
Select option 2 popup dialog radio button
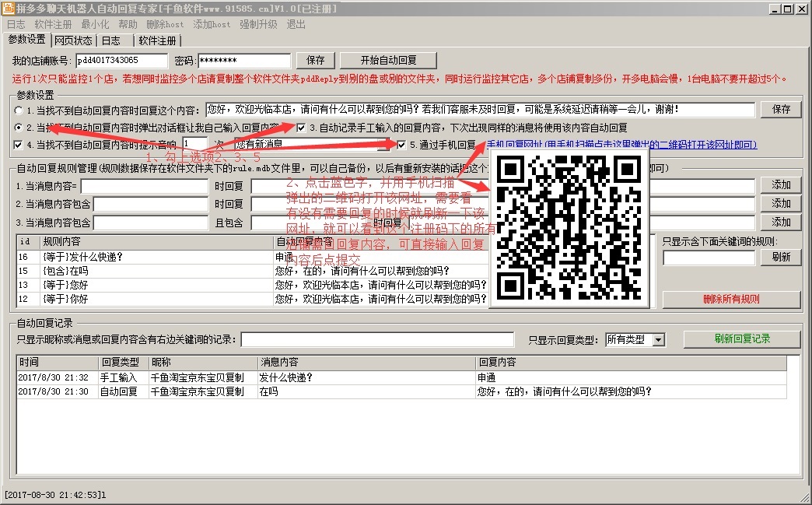(x=19, y=128)
